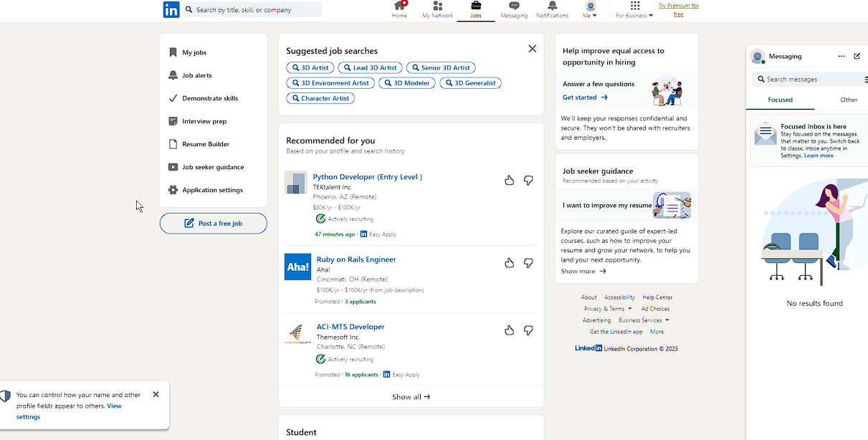
Task: Thumbs up the Ruby on Rails Engineer job
Action: click(509, 263)
